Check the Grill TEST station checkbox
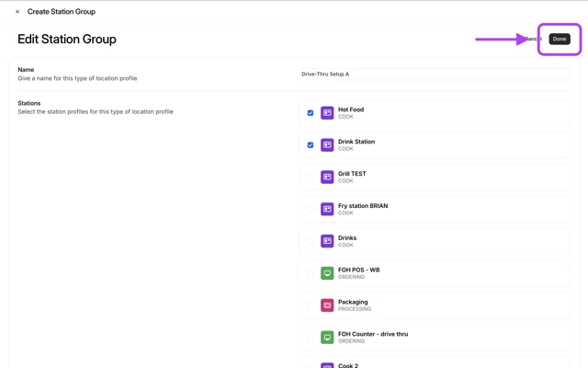This screenshot has width=588, height=368. (x=311, y=178)
